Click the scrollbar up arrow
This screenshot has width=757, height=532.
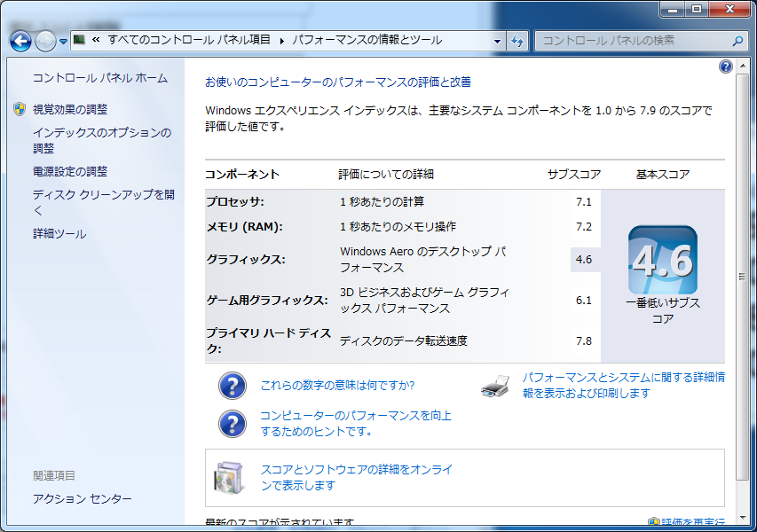(742, 65)
